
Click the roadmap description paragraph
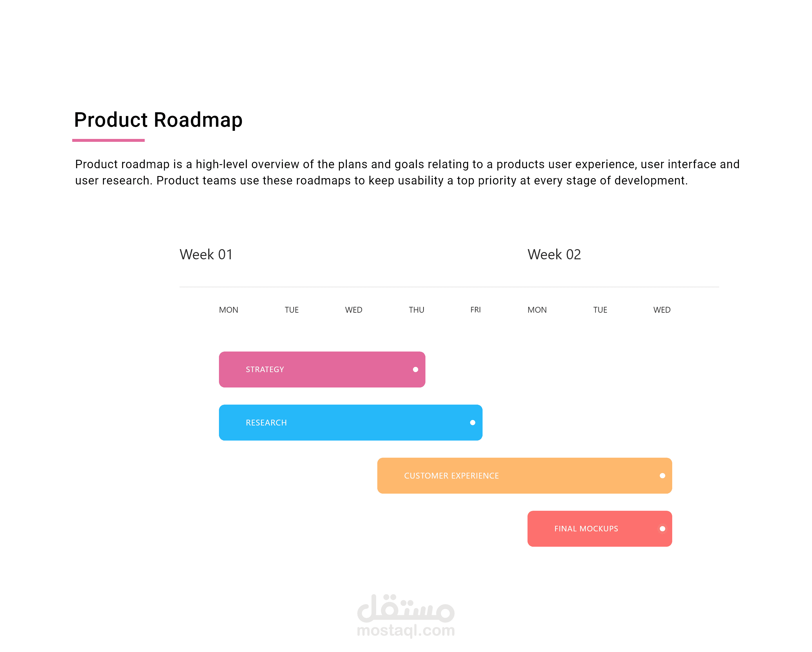(x=407, y=173)
